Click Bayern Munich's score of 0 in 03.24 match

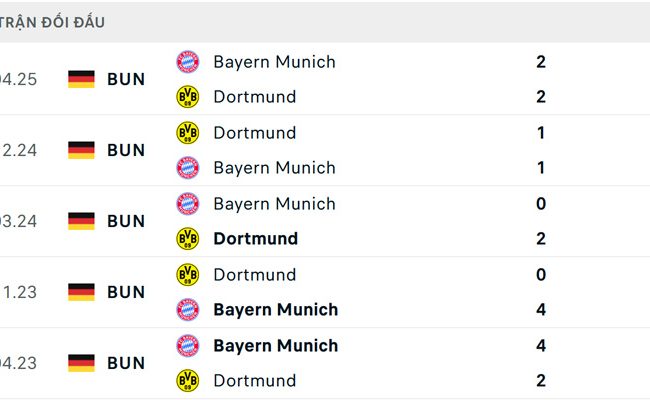coord(541,204)
